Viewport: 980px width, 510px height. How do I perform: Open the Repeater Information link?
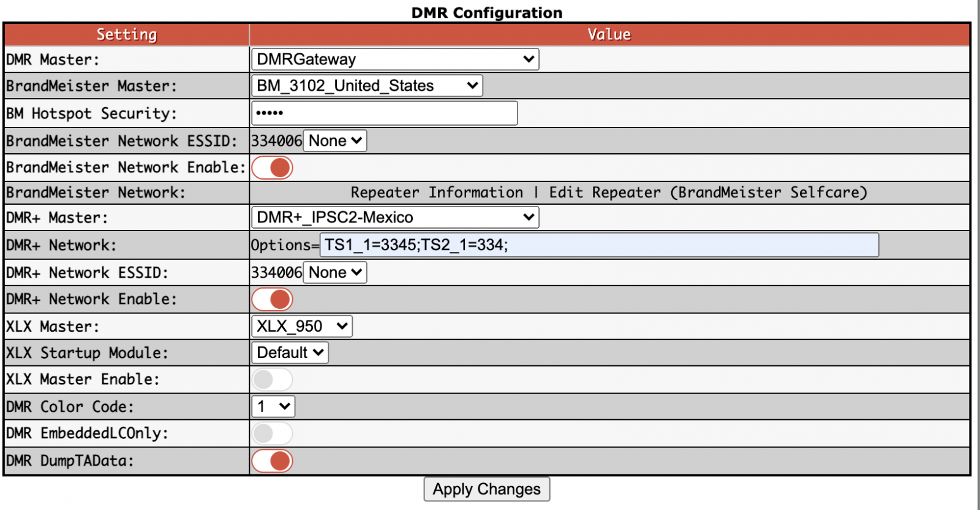point(437,192)
